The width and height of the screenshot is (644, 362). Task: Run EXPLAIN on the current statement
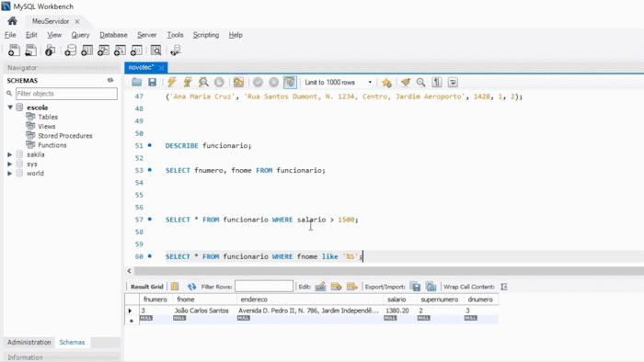203,82
